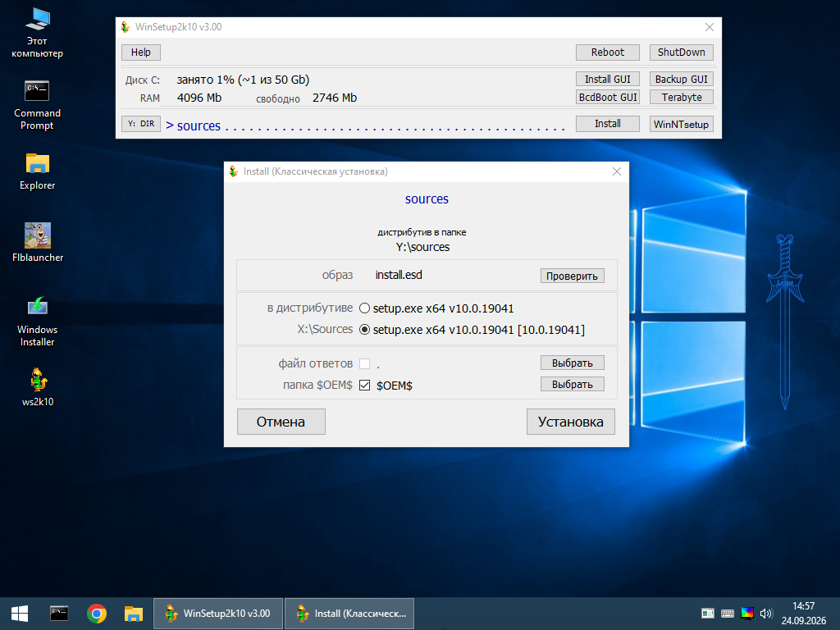Launch Chrome from taskbar
Image resolution: width=840 pixels, height=630 pixels.
tap(97, 614)
